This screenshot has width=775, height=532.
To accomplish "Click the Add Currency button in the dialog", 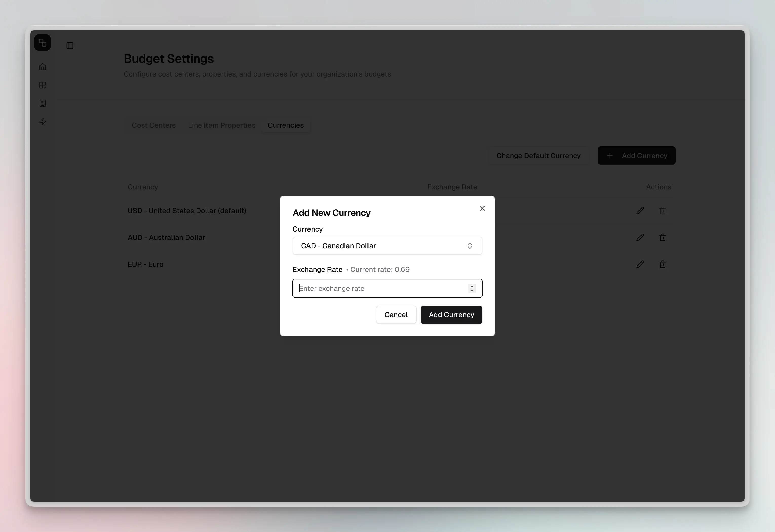I will (x=451, y=315).
